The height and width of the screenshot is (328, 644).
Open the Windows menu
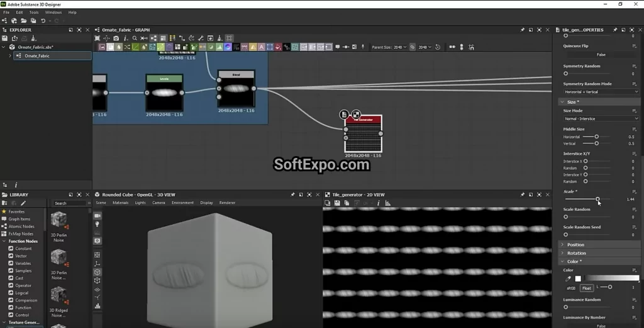53,13
